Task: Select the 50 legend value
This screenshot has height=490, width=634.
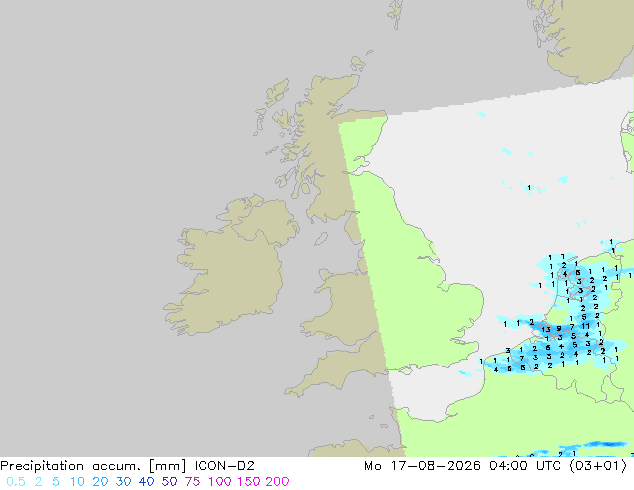Action: coord(169,482)
